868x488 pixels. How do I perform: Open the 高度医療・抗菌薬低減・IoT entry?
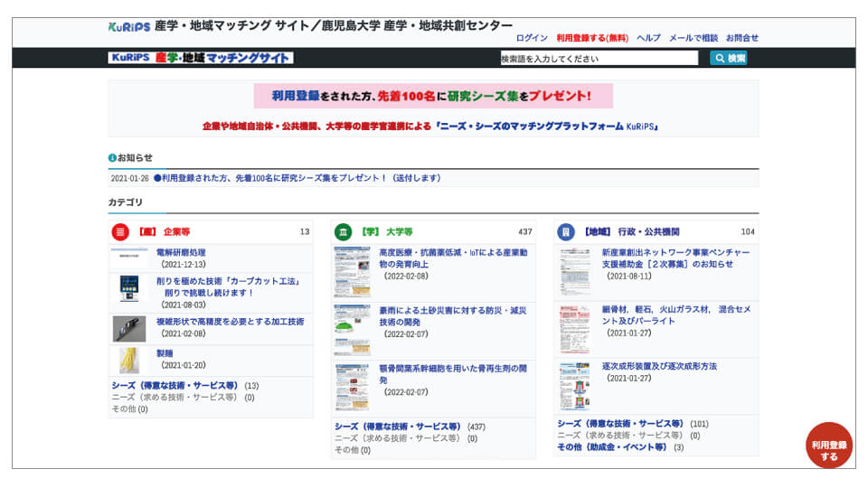453,258
